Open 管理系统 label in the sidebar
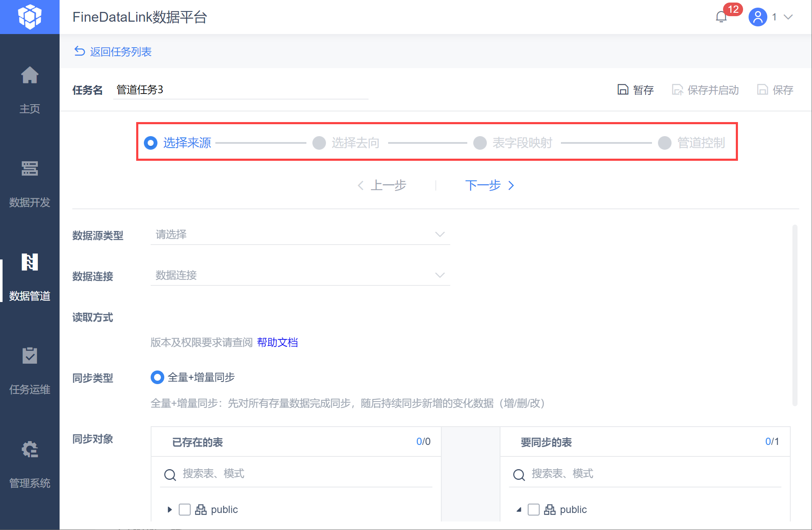The width and height of the screenshot is (812, 530). [x=30, y=483]
